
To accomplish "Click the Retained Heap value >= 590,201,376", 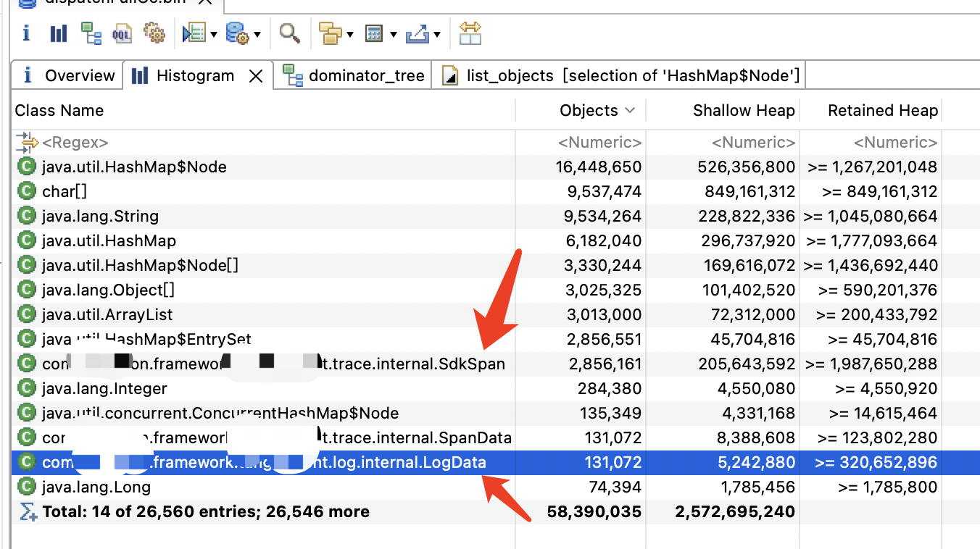I will [878, 290].
